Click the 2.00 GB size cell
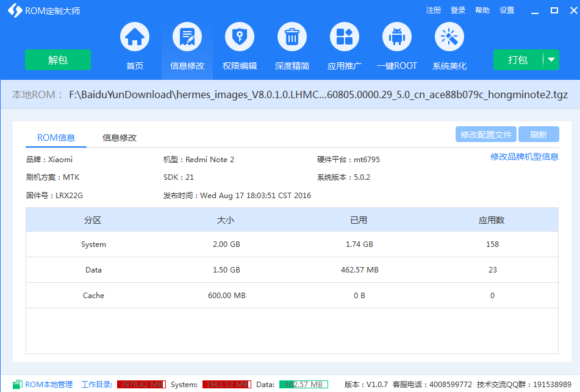Image resolution: width=580 pixels, height=392 pixels. pyautogui.click(x=226, y=244)
